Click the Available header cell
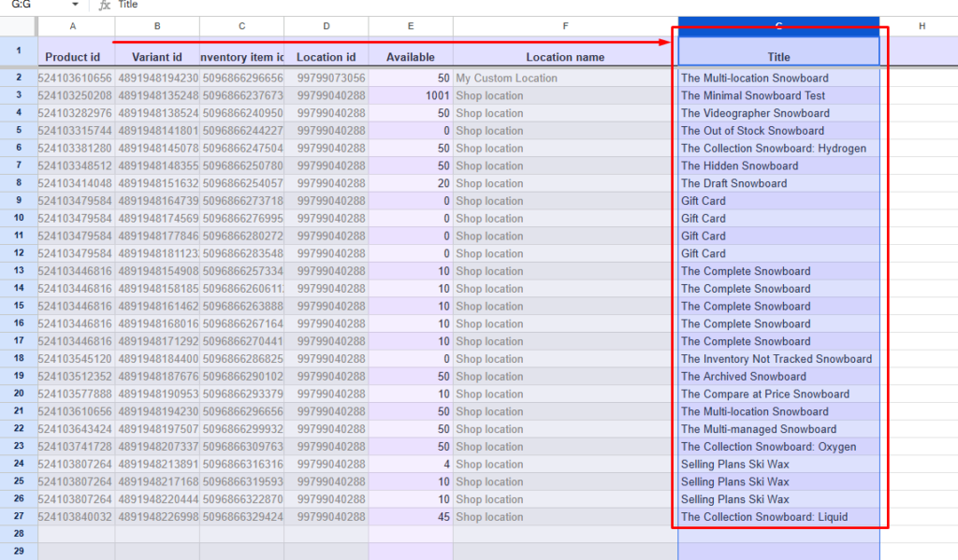958x560 pixels. [411, 51]
